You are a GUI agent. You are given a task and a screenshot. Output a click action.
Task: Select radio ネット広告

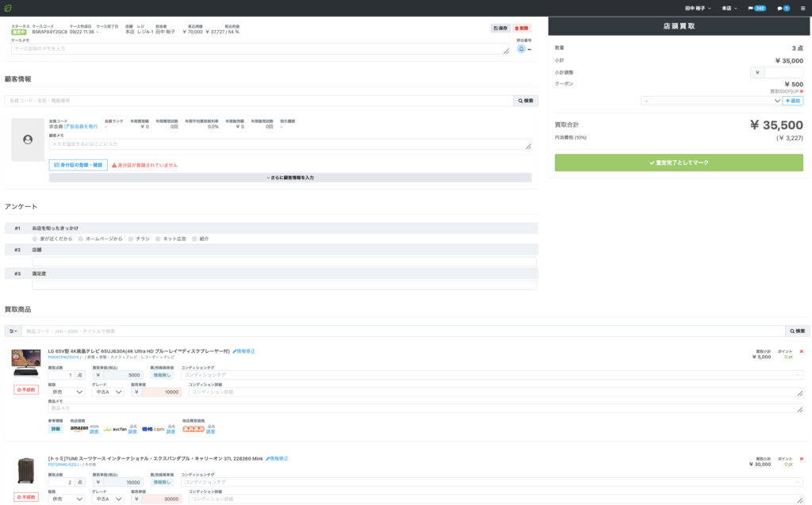coord(158,239)
